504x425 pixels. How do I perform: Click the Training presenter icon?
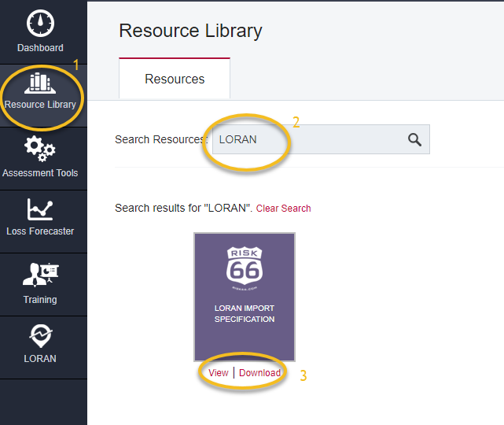click(x=40, y=275)
